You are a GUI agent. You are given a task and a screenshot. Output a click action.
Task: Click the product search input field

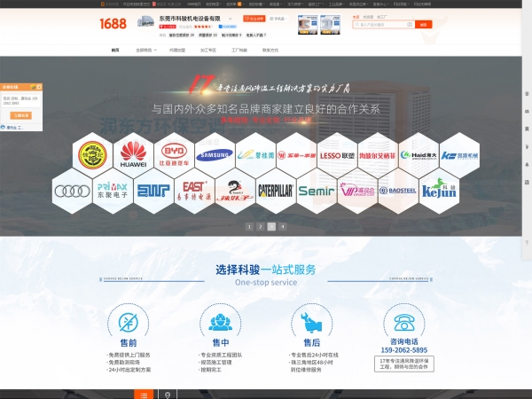tap(381, 25)
